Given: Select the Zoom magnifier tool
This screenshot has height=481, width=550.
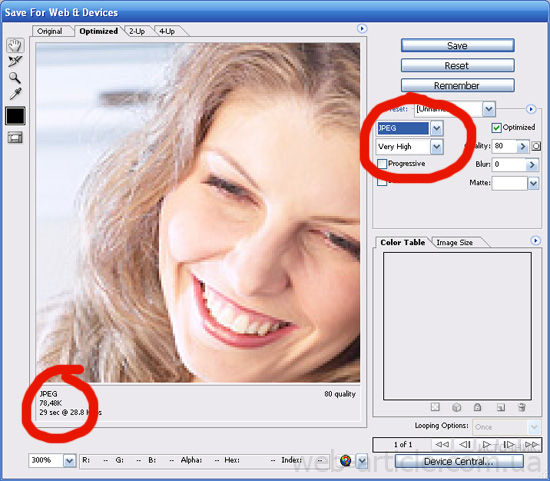Looking at the screenshot, I should (x=15, y=78).
